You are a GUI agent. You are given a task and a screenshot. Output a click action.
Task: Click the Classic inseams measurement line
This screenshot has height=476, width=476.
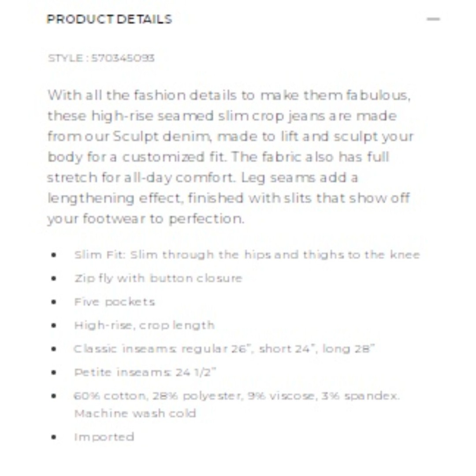pos(224,349)
